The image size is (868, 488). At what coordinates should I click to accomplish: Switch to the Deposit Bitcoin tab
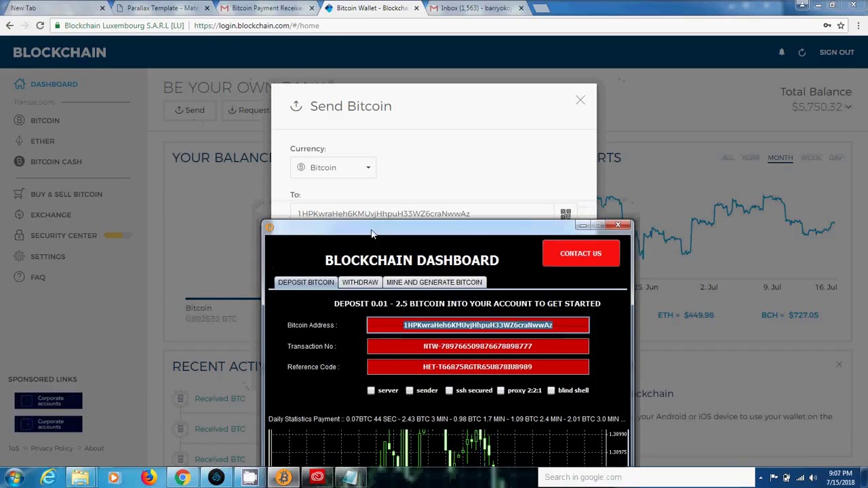pos(306,282)
